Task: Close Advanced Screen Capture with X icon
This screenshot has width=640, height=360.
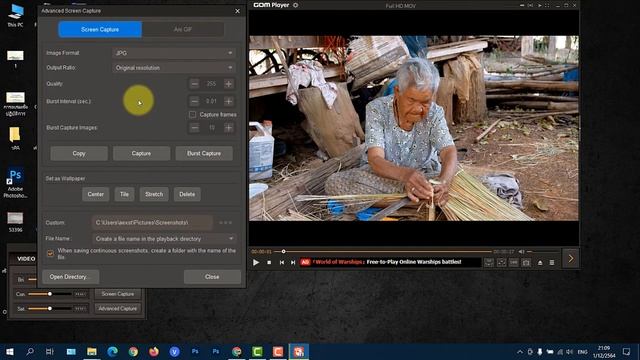Action: 238,11
